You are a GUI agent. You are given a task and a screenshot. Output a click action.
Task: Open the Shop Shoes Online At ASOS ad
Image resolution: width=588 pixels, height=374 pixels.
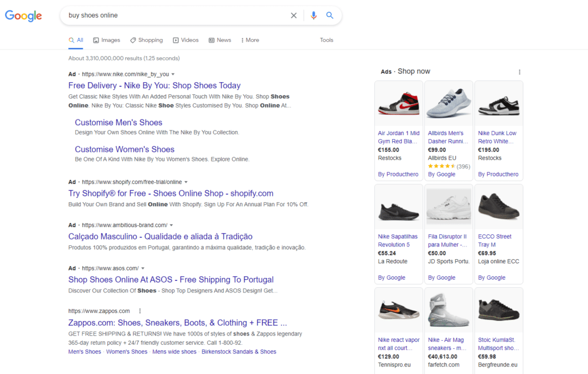(171, 279)
